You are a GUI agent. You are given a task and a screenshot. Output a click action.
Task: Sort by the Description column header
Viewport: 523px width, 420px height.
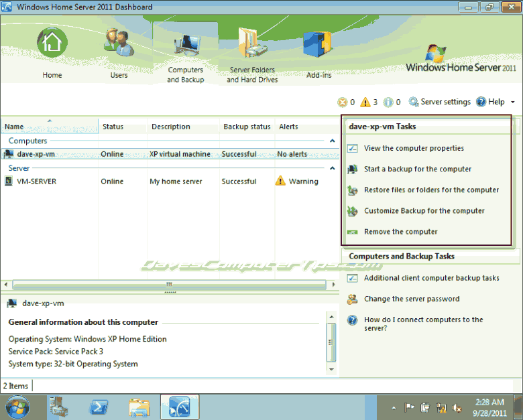point(183,127)
